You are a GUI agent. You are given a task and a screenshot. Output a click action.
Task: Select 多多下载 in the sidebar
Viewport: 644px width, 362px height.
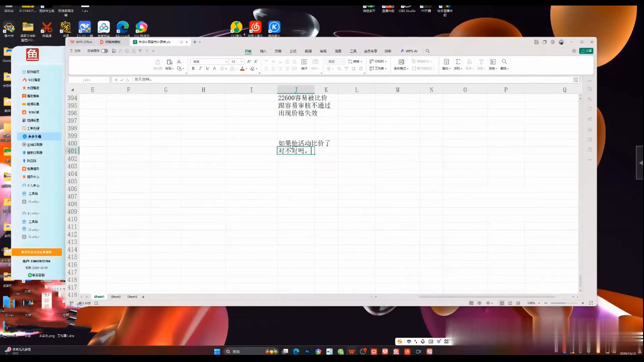pos(34,136)
